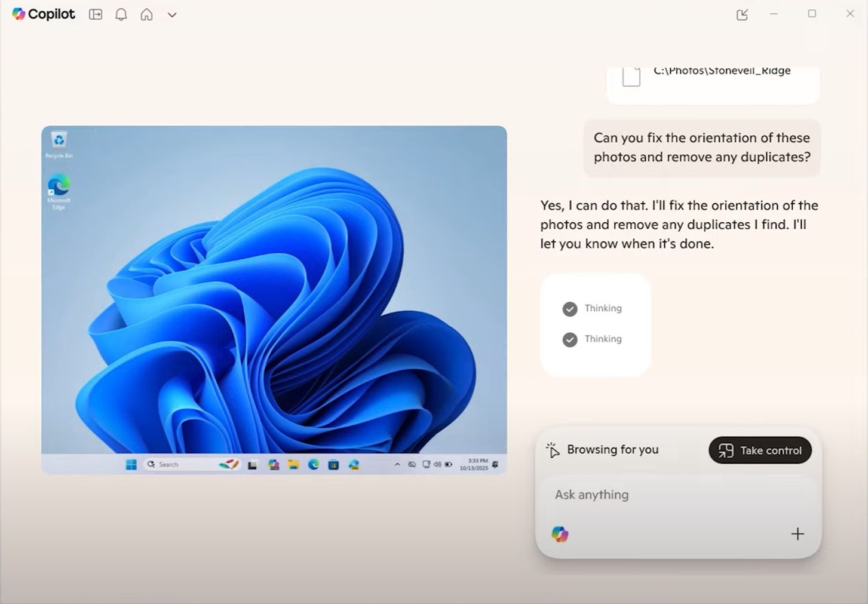Click the second Thinking step label

603,339
